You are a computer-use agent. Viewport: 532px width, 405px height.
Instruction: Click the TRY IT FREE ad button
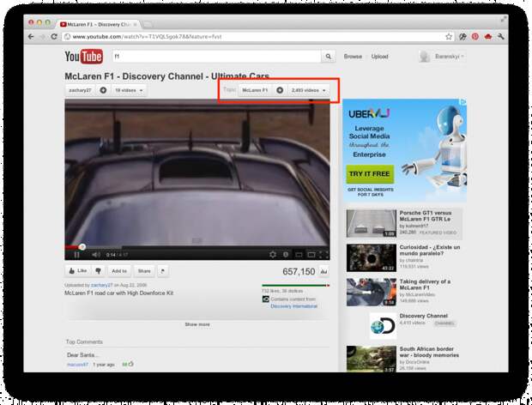coord(370,174)
